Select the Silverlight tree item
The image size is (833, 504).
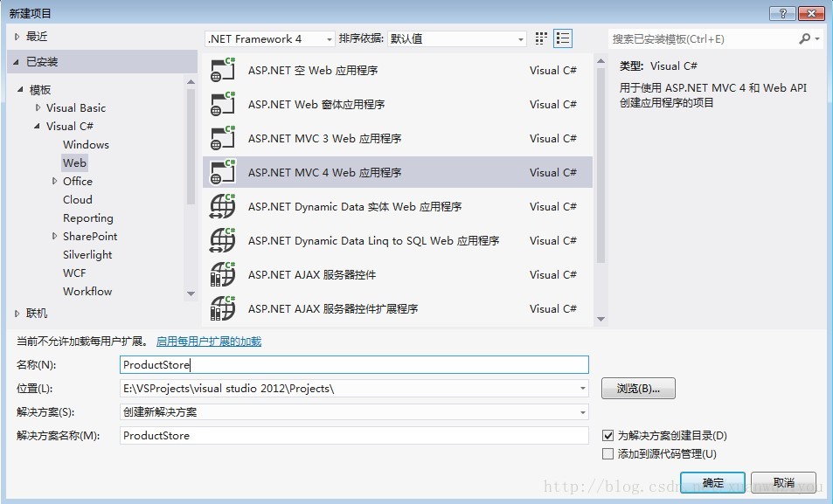pyautogui.click(x=87, y=255)
